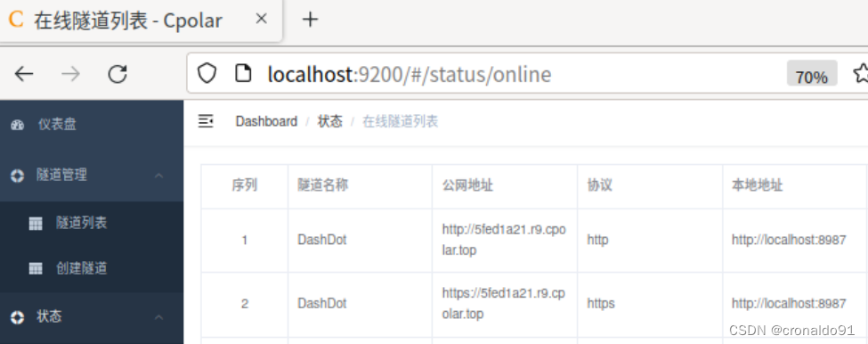
Task: Click the 仪表盘 dashboard icon
Action: [x=17, y=125]
